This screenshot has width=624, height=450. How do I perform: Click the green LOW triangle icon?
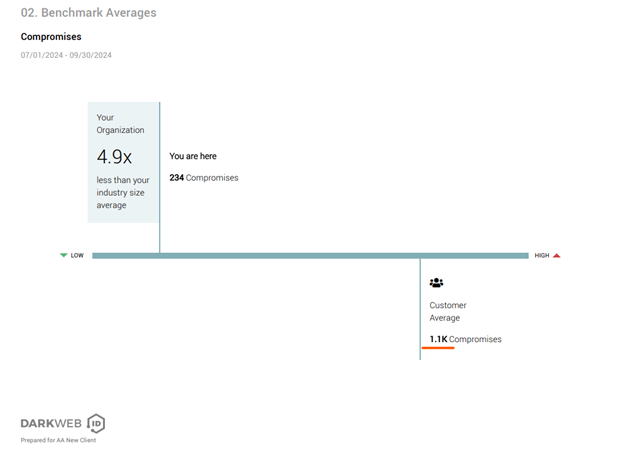64,256
